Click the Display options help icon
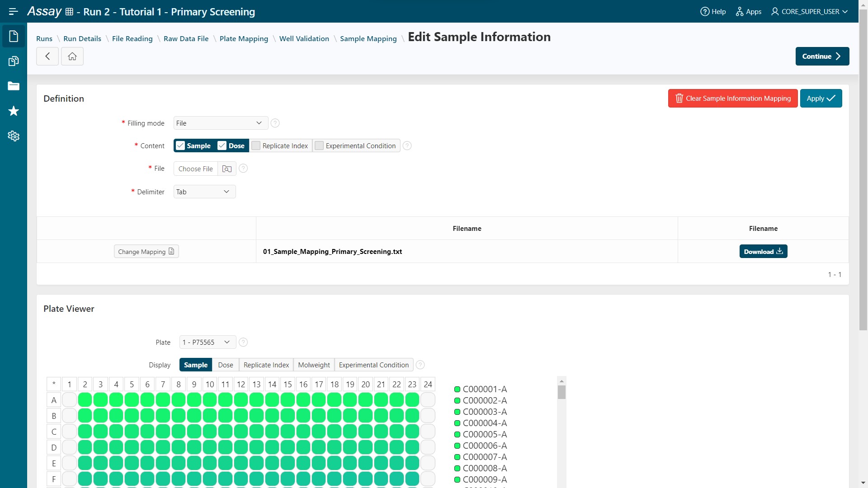The width and height of the screenshot is (868, 488). (x=420, y=365)
